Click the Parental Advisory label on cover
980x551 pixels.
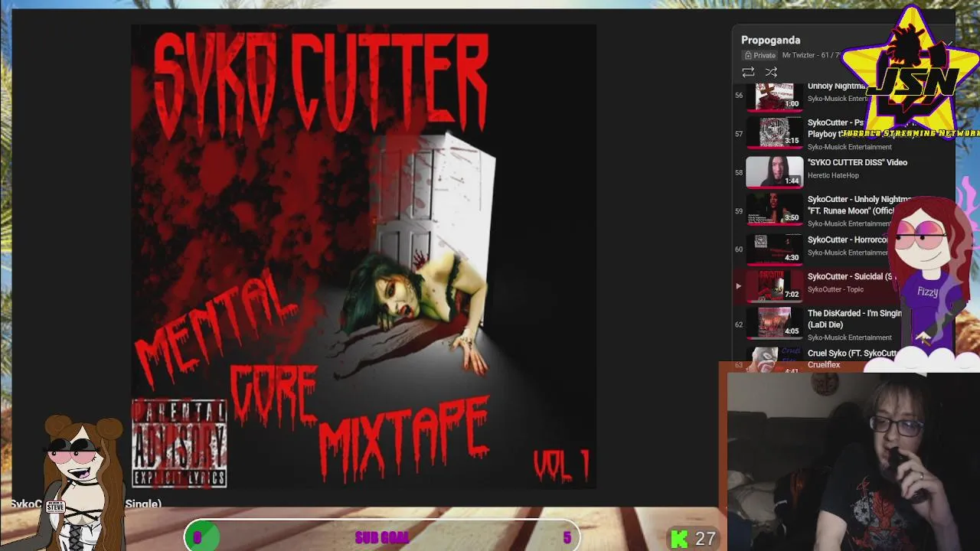[179, 443]
